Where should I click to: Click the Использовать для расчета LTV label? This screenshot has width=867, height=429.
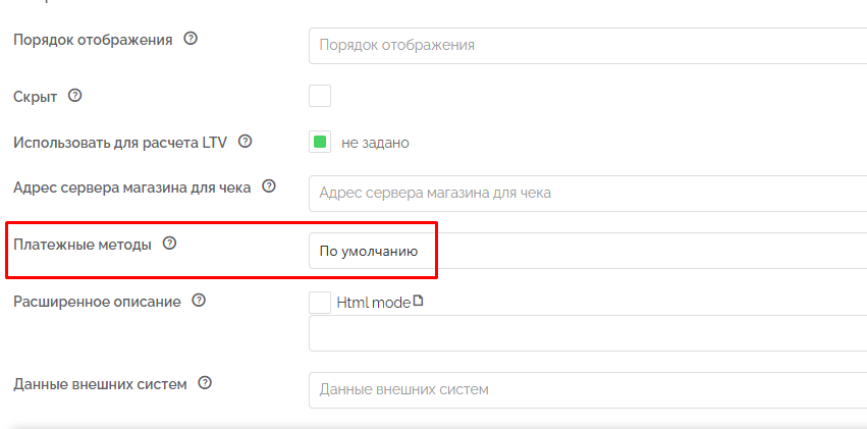pos(120,141)
